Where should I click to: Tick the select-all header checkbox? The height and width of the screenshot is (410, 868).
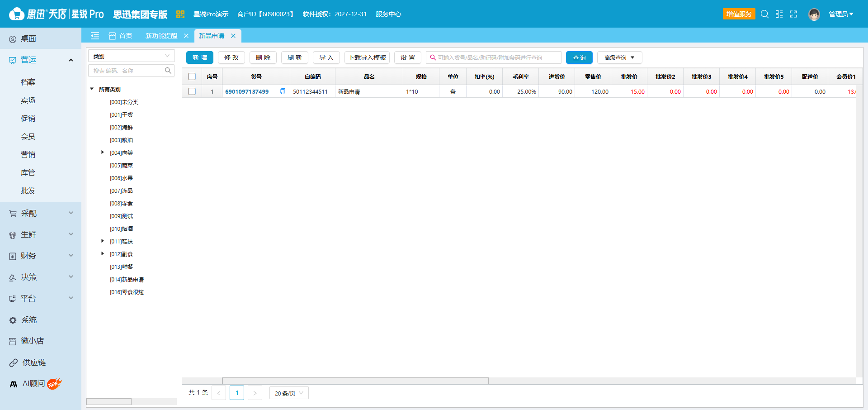click(x=192, y=77)
